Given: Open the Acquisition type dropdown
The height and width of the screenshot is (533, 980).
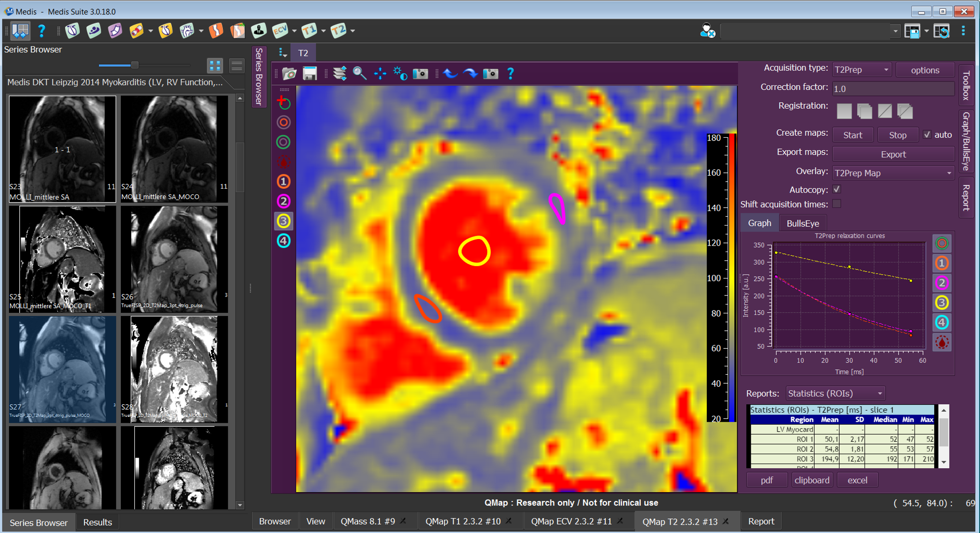Looking at the screenshot, I should coord(862,70).
